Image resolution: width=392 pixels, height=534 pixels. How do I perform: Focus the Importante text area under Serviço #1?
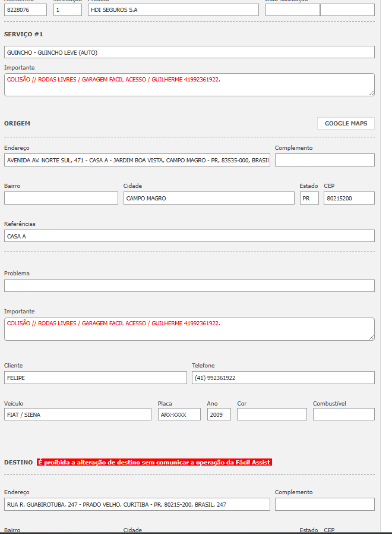189,84
